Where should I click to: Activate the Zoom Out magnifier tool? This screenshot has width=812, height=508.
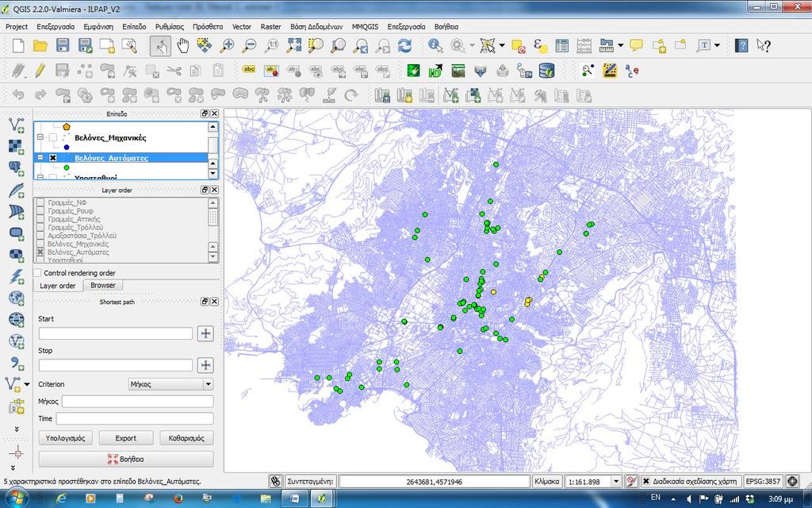pyautogui.click(x=249, y=45)
